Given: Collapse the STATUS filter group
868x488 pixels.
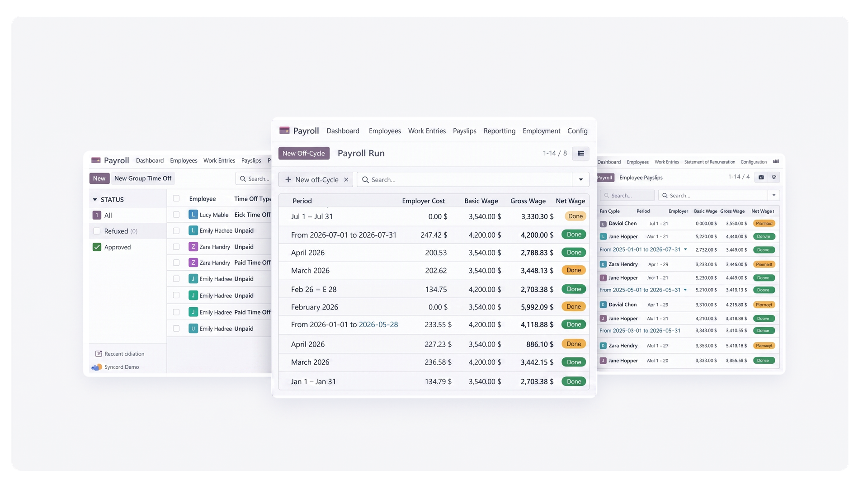Looking at the screenshot, I should point(95,200).
